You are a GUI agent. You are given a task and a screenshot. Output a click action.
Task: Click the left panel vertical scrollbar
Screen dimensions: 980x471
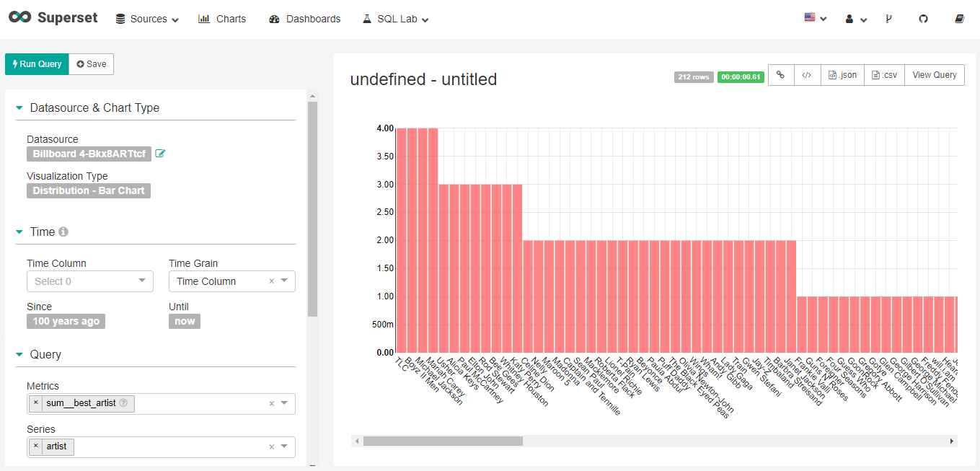[x=312, y=209]
